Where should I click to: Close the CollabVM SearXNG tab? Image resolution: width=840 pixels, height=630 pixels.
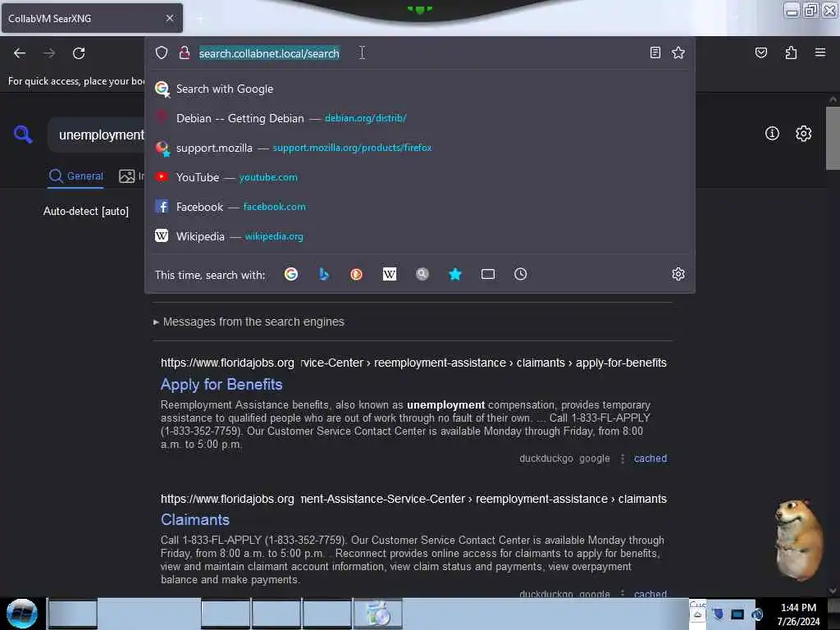(170, 18)
